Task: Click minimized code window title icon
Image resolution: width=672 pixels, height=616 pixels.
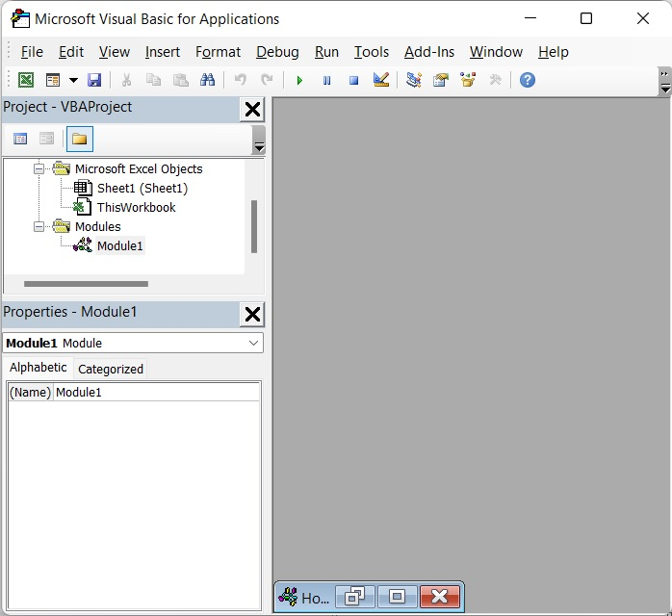Action: [x=288, y=597]
